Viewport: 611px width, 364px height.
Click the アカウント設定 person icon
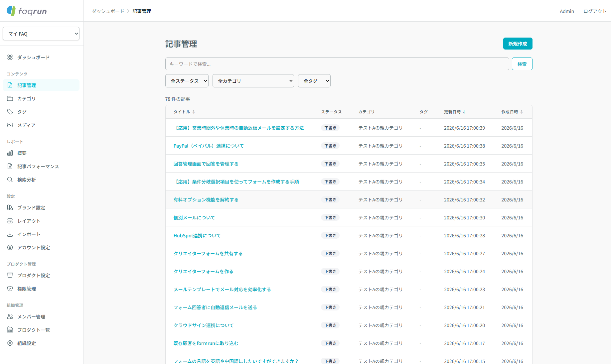tap(10, 247)
